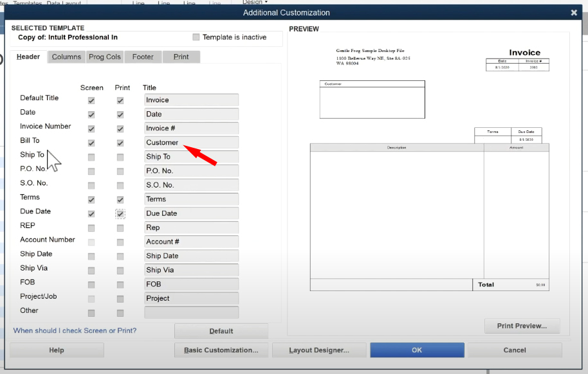Edit the P.O. No. title field
The width and height of the screenshot is (588, 374).
191,171
